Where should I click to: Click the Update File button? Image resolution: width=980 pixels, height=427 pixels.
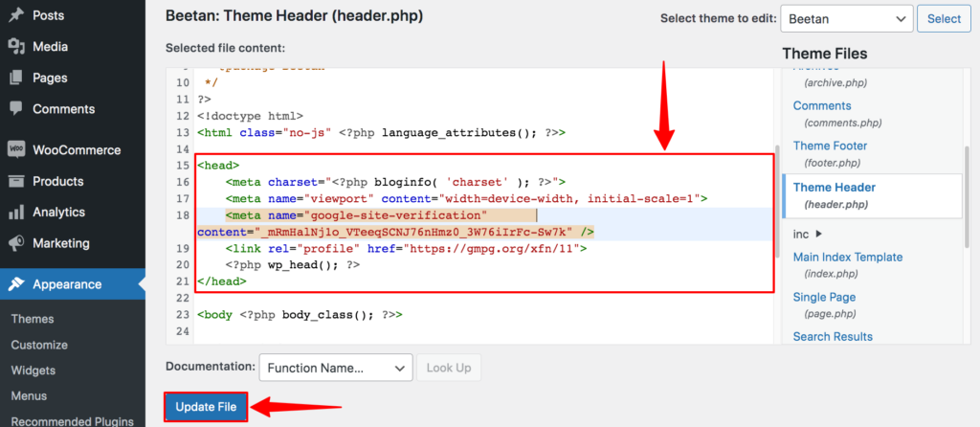click(207, 407)
